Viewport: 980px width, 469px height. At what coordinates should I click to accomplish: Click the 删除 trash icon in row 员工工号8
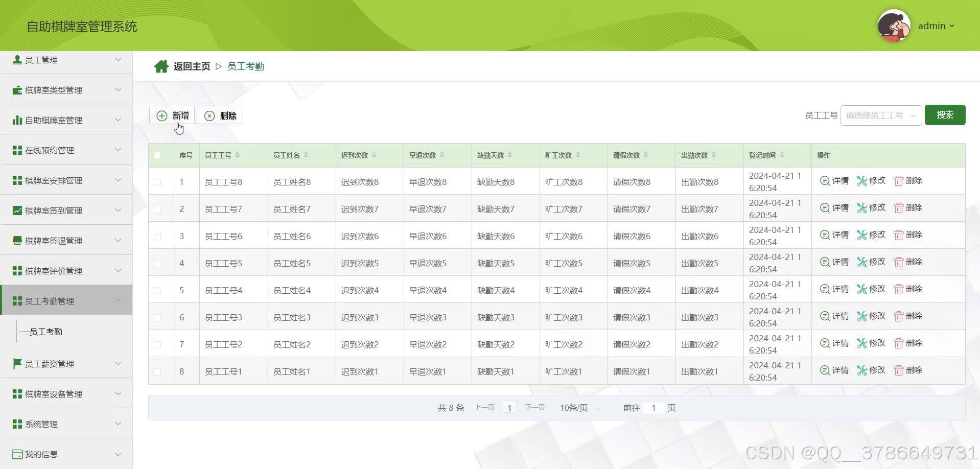click(898, 181)
